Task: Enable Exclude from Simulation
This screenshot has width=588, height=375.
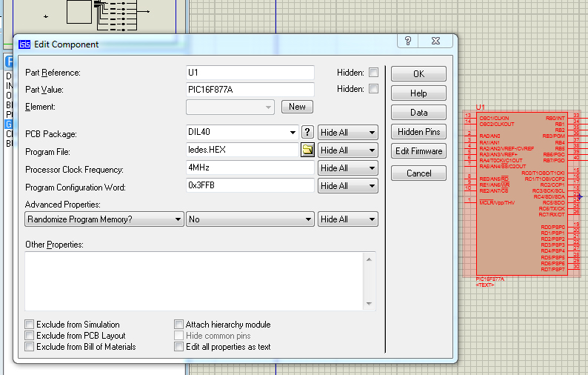Action: [29, 324]
